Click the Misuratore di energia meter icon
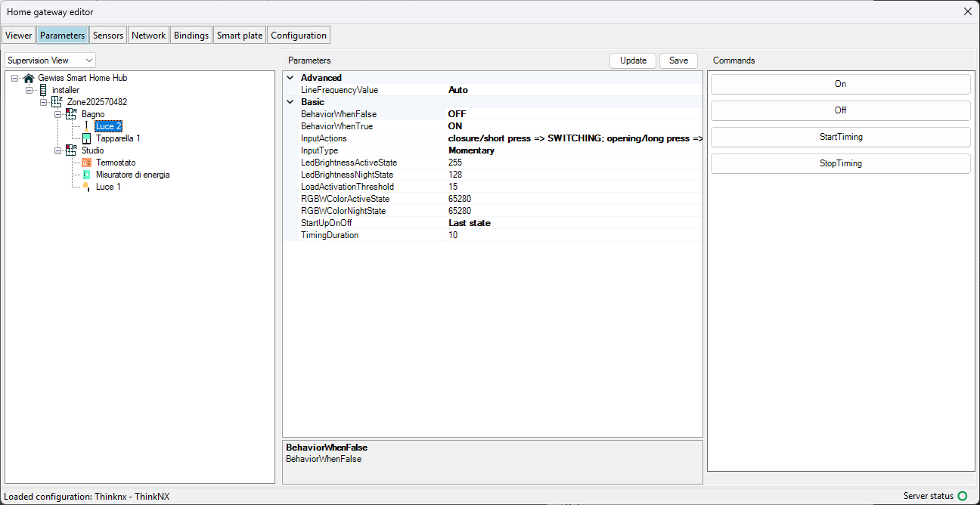Screen dimensions: 980x505 coord(86,175)
